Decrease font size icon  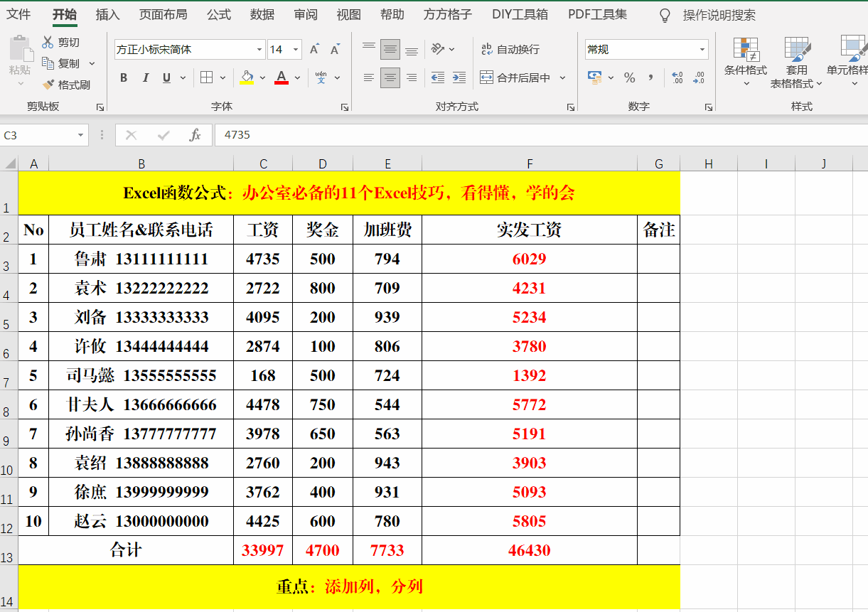point(336,49)
